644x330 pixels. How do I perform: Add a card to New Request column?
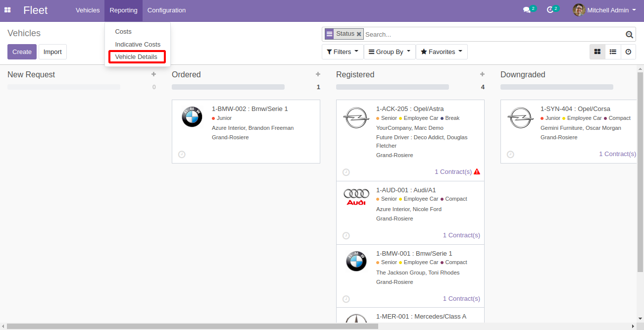click(153, 74)
